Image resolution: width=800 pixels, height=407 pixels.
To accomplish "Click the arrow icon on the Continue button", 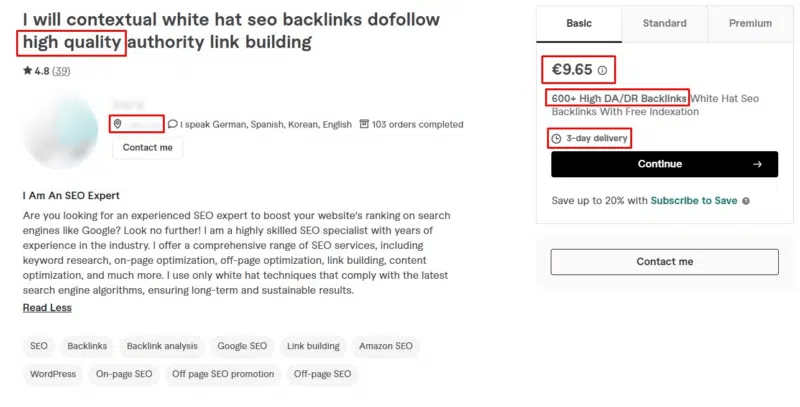I will [757, 164].
